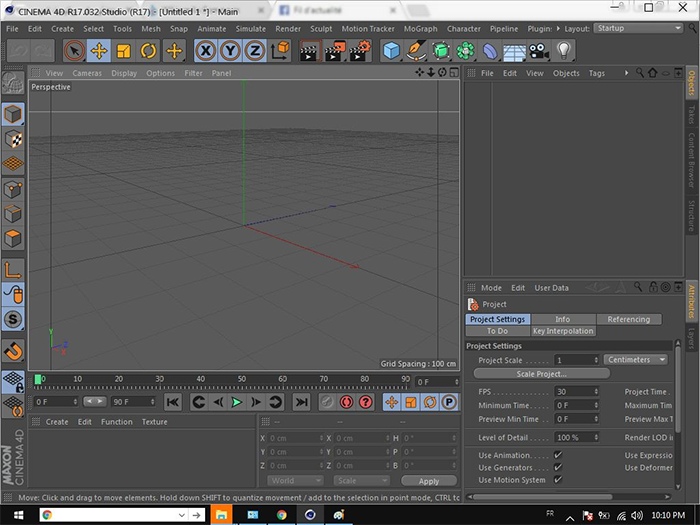Open the Layout Startup dropdown
This screenshot has height=525, width=700.
pyautogui.click(x=638, y=28)
